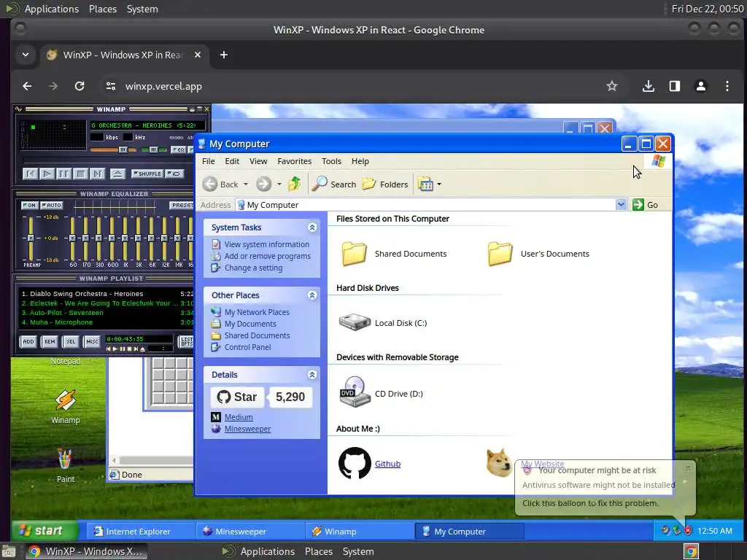Open the Favorites menu in My Computer
Image resolution: width=747 pixels, height=560 pixels.
(295, 161)
